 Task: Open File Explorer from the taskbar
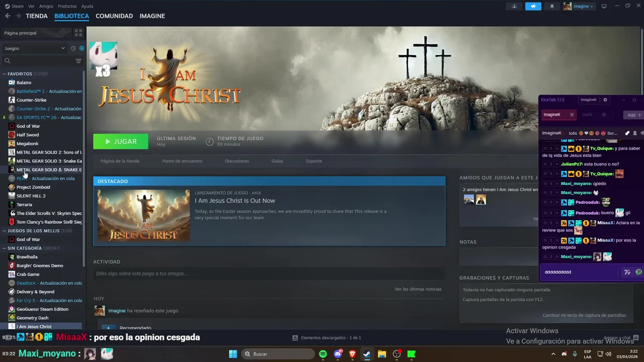pos(382,354)
